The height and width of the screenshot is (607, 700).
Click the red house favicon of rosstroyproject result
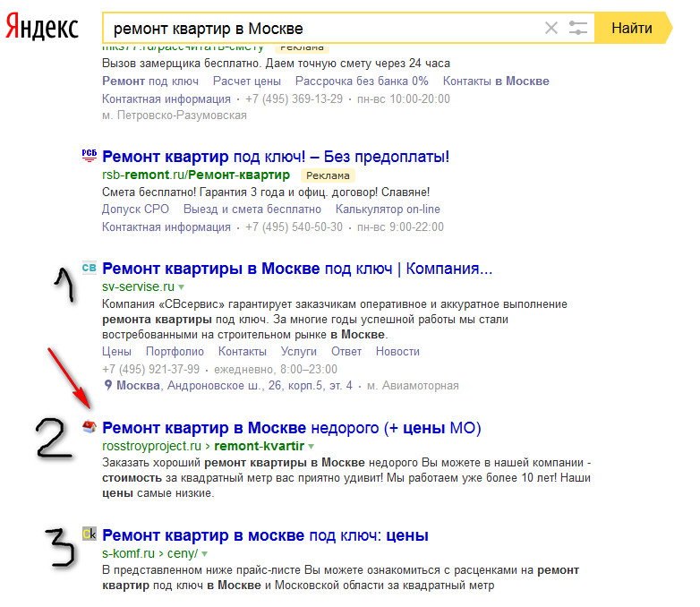tap(90, 427)
